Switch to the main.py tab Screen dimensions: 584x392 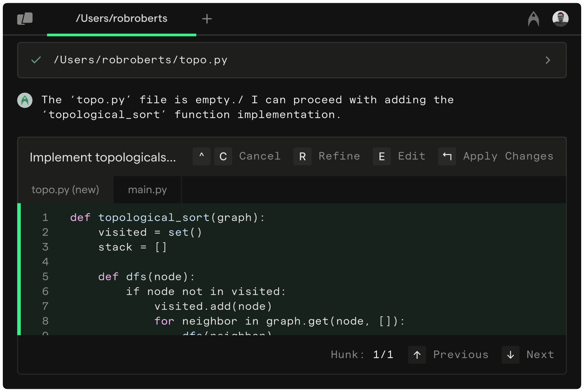(x=147, y=190)
